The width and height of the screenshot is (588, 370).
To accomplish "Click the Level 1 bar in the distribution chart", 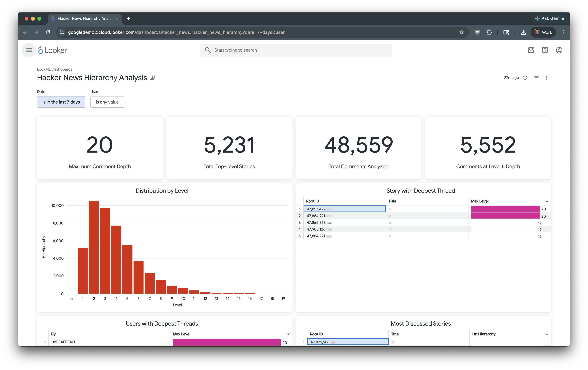I will click(83, 270).
